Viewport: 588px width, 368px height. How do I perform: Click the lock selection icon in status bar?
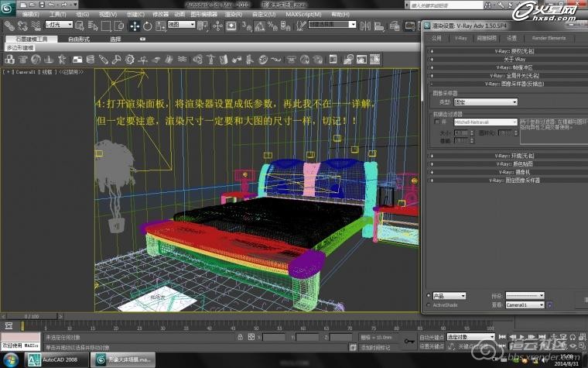[240, 338]
